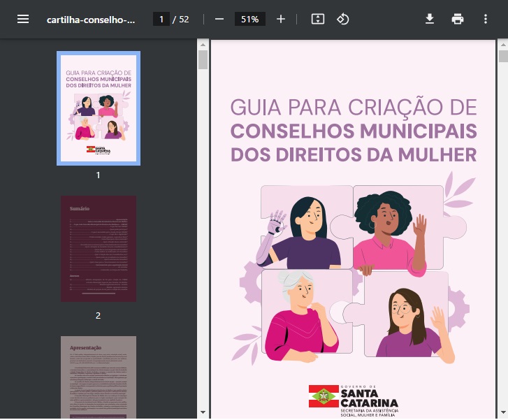508x420 pixels.
Task: Click the zoom out minus icon
Action: 219,19
